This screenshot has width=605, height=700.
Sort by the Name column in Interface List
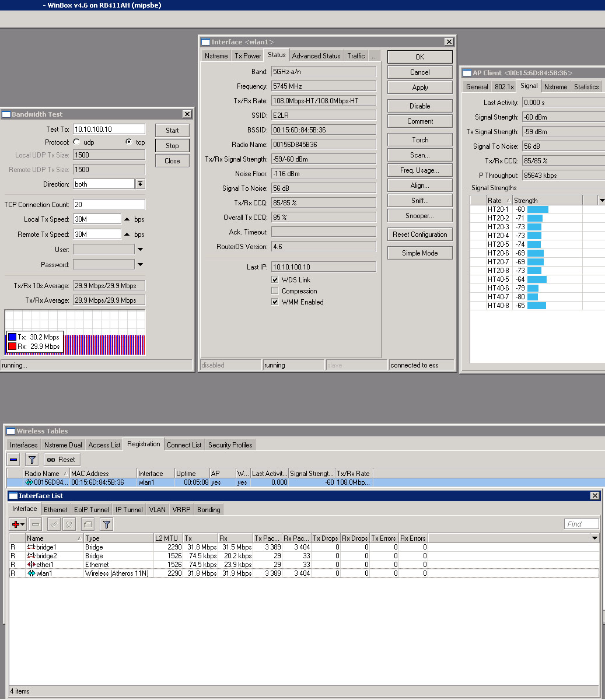(54, 538)
